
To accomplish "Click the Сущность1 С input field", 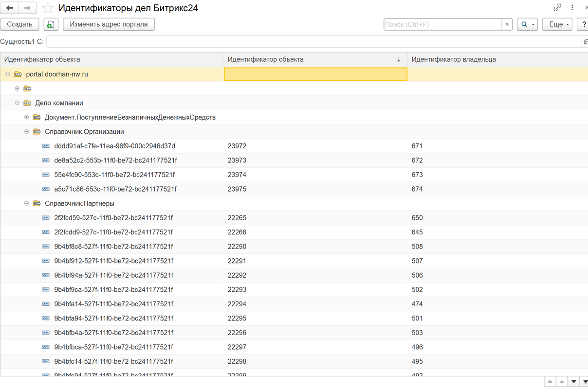I will tap(314, 41).
